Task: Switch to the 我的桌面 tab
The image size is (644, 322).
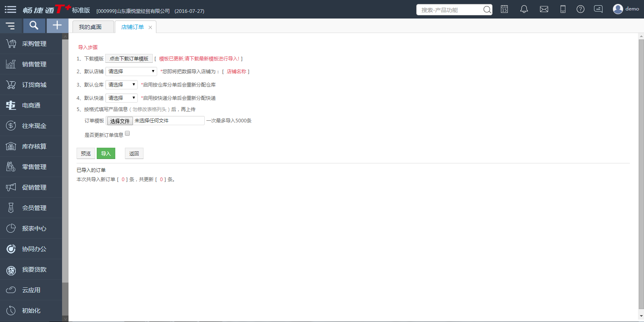Action: pyautogui.click(x=90, y=27)
